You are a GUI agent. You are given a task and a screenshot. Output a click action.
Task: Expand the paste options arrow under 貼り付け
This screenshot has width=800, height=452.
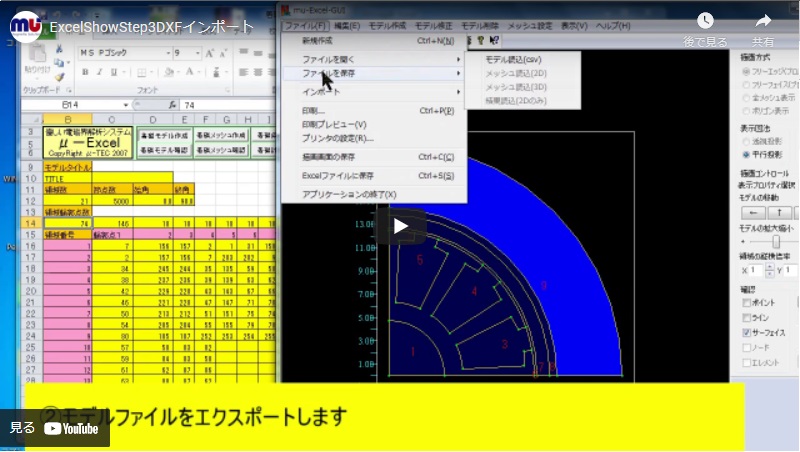pos(37,77)
